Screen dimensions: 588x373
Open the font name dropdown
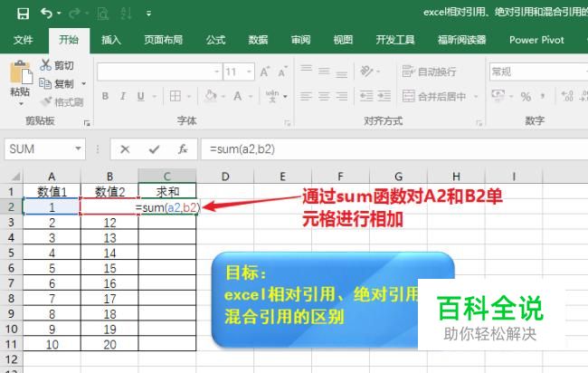217,72
